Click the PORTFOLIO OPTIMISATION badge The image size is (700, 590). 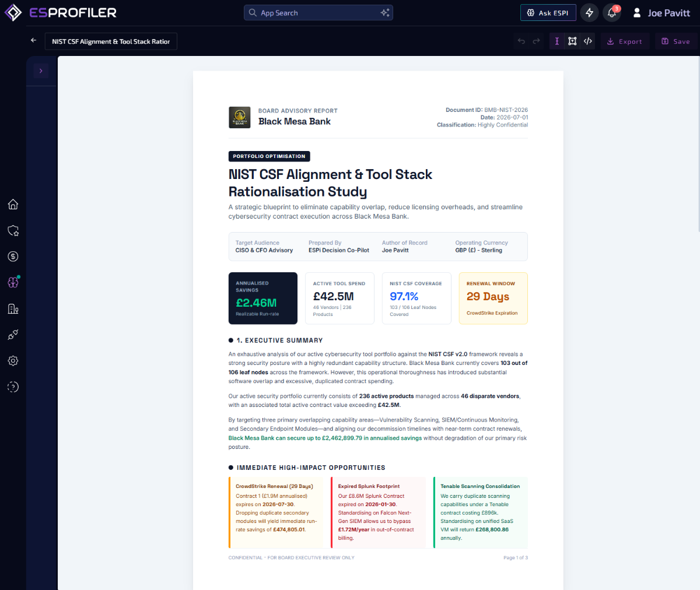pos(269,156)
